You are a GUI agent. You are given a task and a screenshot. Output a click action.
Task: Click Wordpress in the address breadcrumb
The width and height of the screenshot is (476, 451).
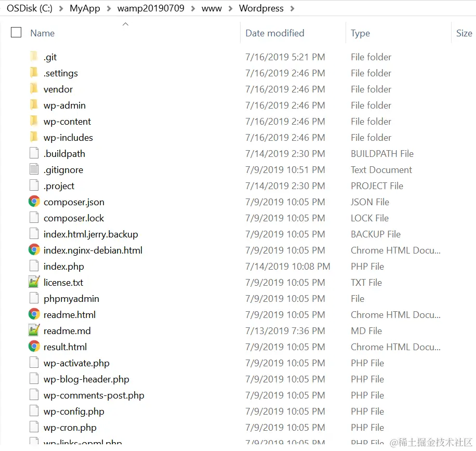click(261, 8)
